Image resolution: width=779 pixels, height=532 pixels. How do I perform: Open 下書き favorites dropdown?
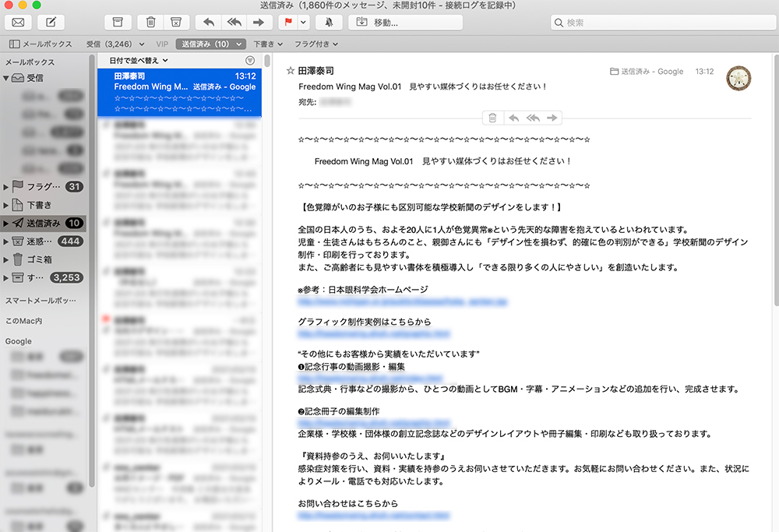[x=268, y=44]
